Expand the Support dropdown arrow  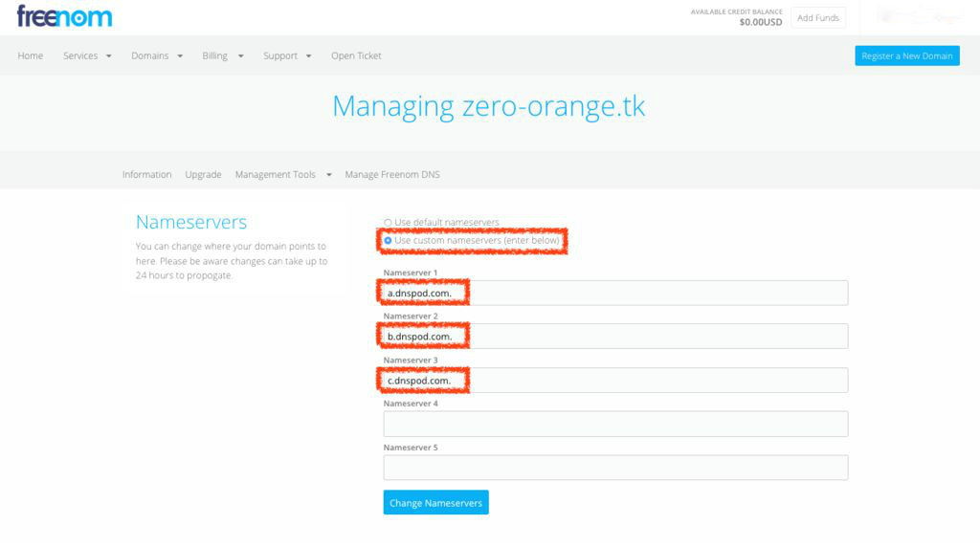pyautogui.click(x=309, y=56)
